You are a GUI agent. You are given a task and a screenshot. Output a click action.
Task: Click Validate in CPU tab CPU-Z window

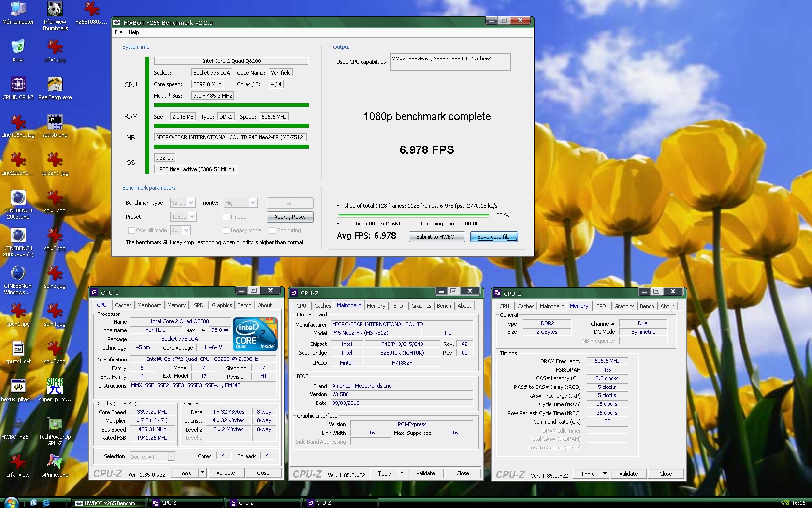tap(226, 473)
